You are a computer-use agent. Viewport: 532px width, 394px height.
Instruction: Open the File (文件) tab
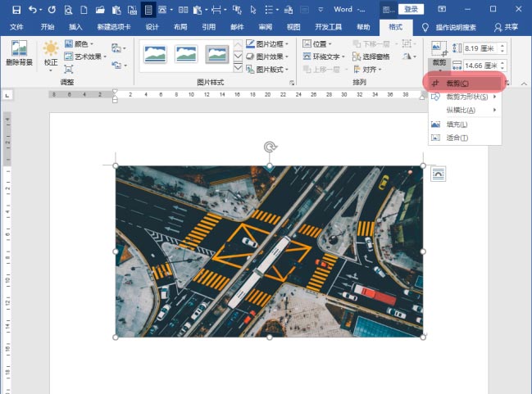tap(16, 27)
